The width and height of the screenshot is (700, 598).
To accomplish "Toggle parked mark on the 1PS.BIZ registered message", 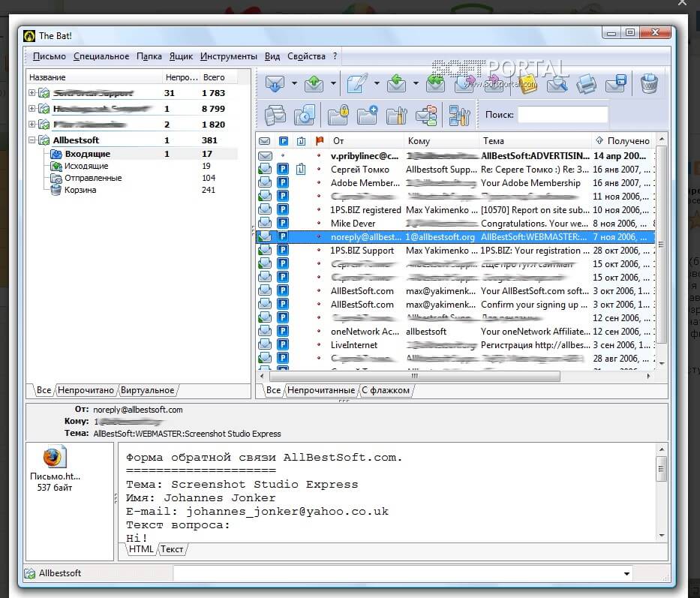I will click(x=283, y=209).
